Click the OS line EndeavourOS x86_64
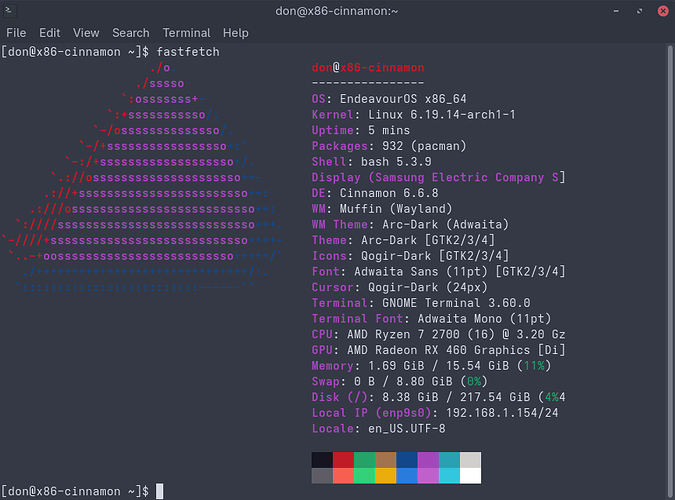Image resolution: width=675 pixels, height=500 pixels. pos(389,99)
